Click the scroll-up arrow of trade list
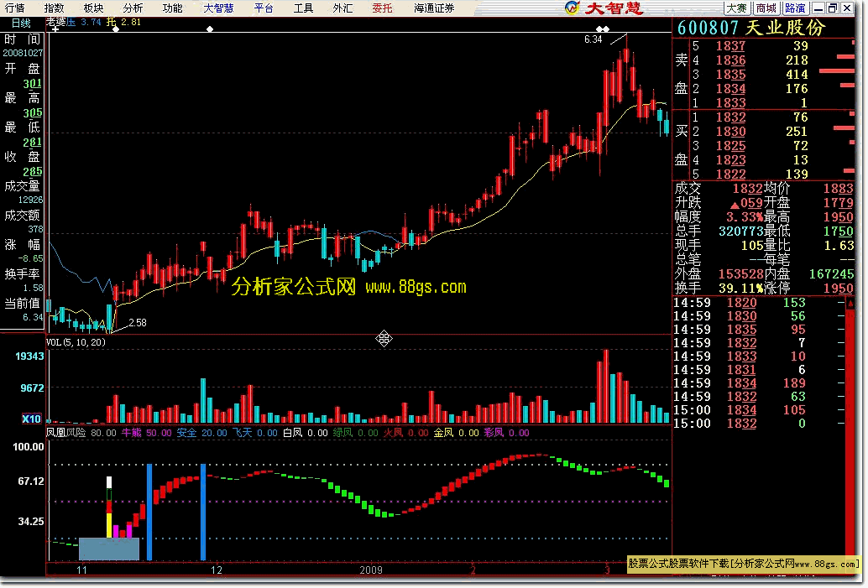This screenshot has width=868, height=588. tap(850, 304)
